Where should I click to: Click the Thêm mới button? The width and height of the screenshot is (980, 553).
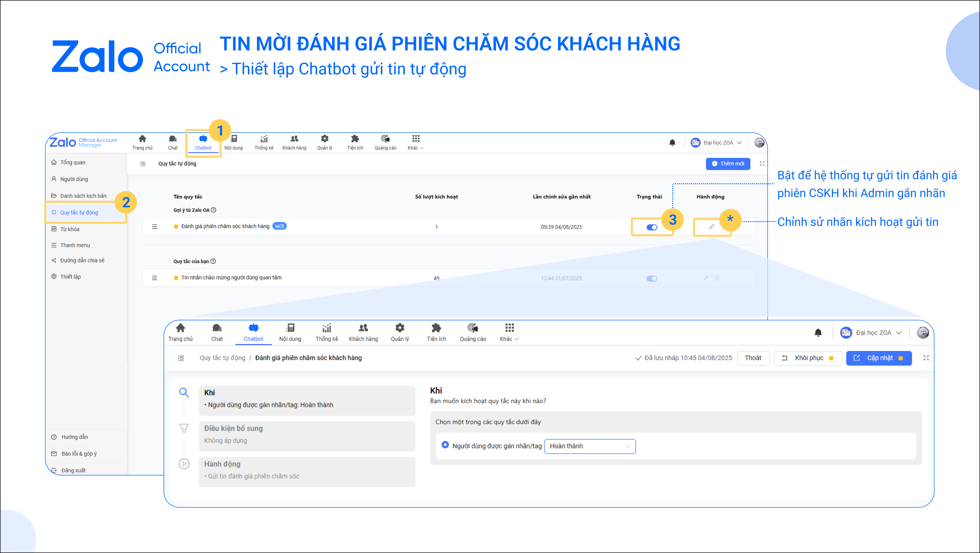728,164
